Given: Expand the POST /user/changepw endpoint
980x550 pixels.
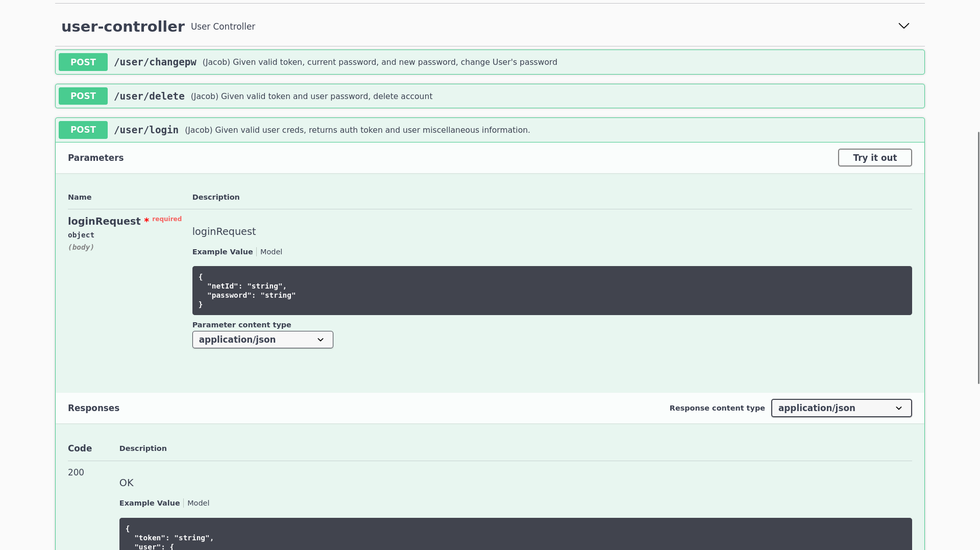Looking at the screenshot, I should tap(489, 62).
